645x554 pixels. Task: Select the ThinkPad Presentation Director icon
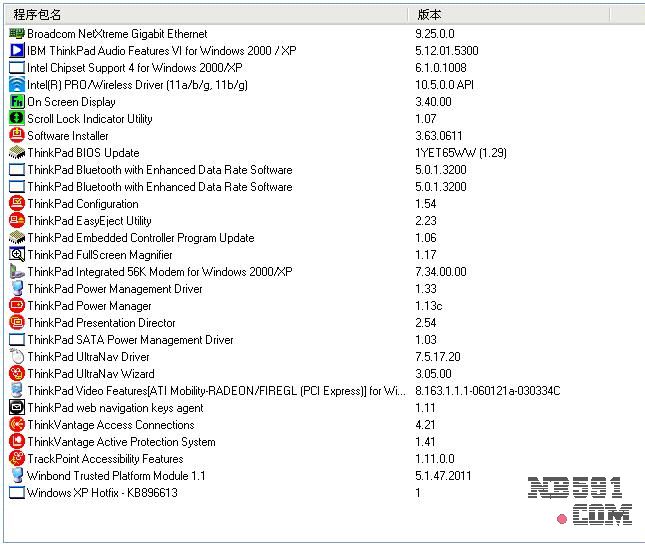coord(17,323)
